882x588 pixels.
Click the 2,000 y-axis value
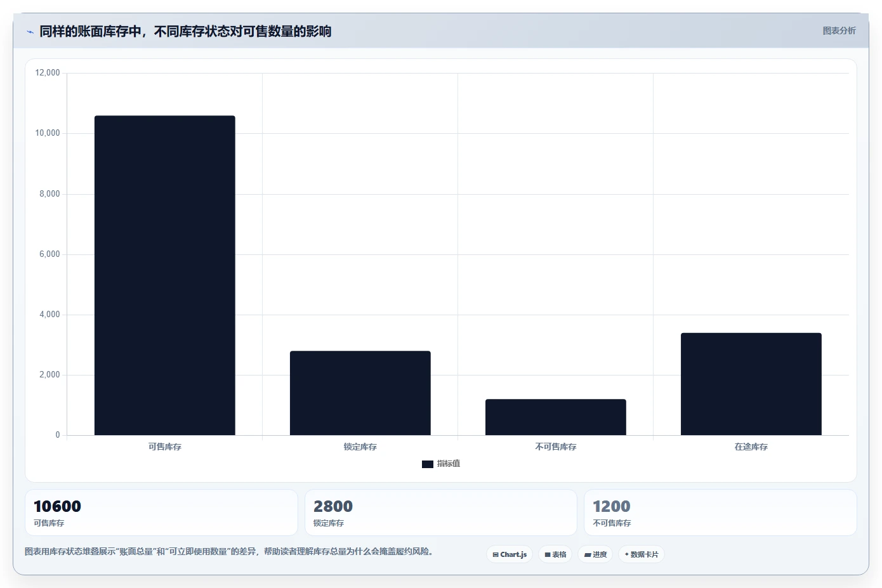click(49, 375)
